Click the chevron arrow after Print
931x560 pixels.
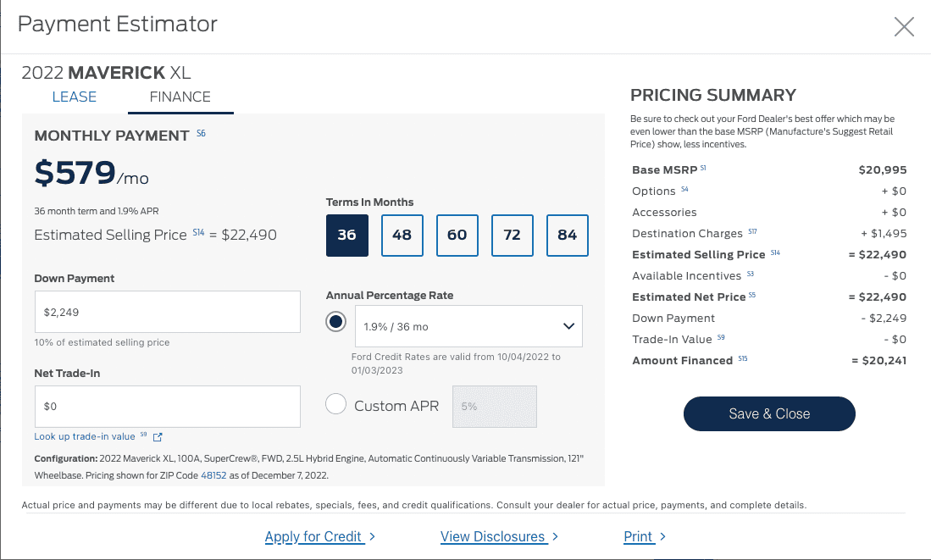662,536
